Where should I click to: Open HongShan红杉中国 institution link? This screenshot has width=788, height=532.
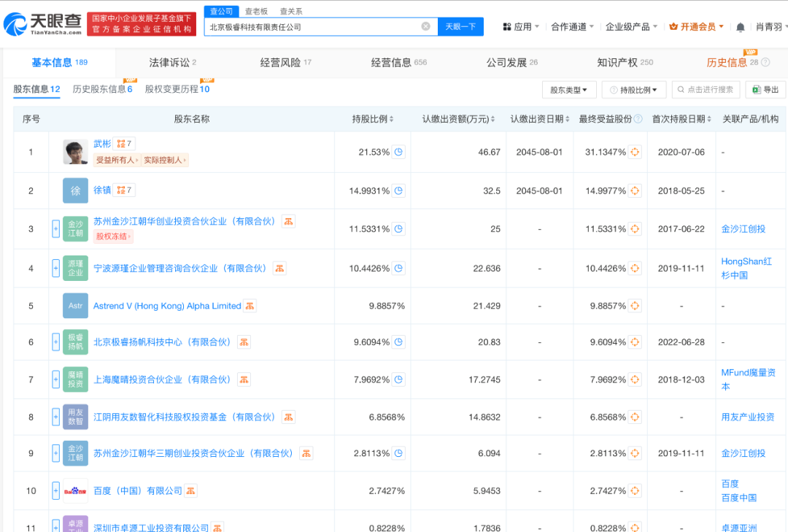click(x=746, y=269)
